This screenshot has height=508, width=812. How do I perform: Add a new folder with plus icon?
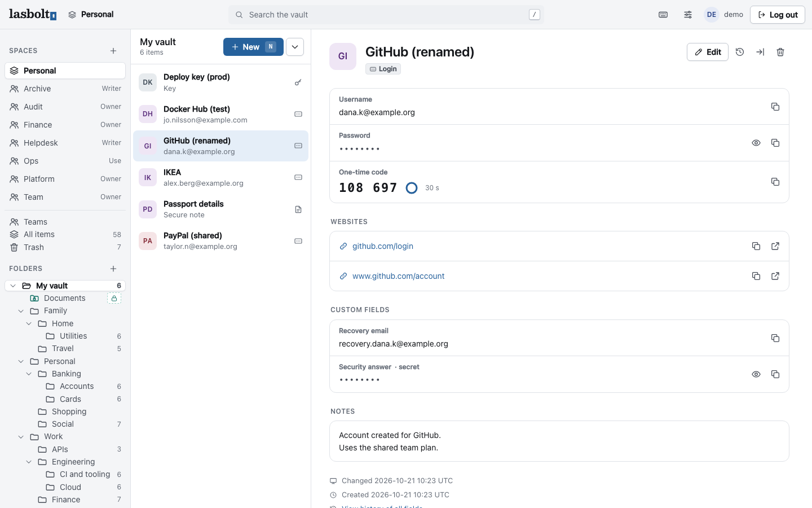pos(113,269)
